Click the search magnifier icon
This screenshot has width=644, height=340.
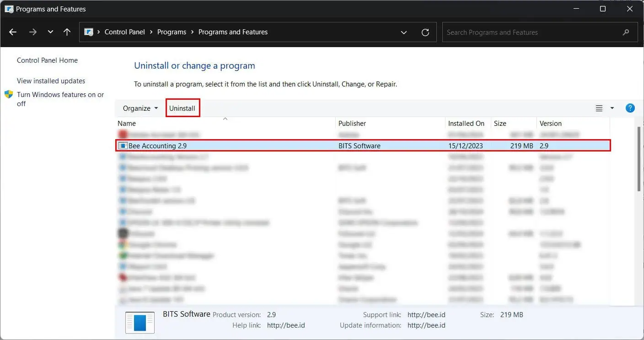click(626, 32)
